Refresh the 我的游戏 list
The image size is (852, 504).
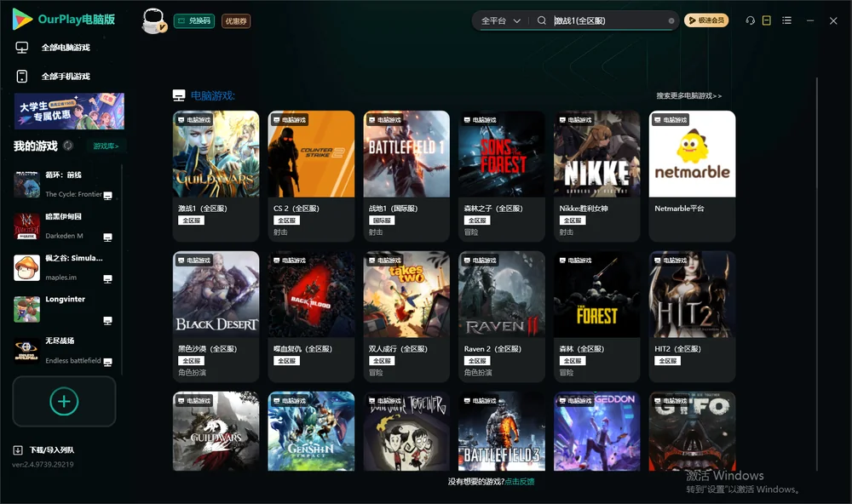(68, 146)
